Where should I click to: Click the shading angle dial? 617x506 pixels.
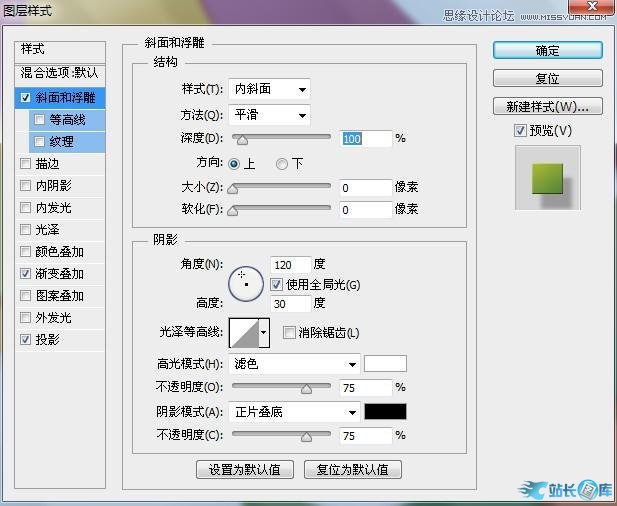(x=244, y=284)
